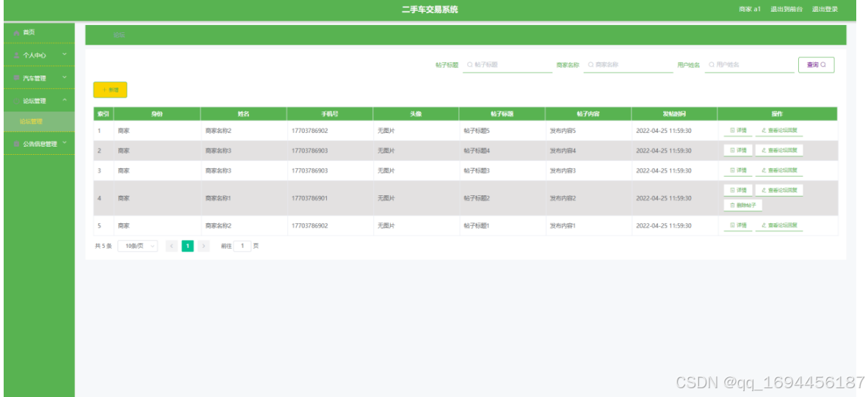Click the 手机号 column header

coord(330,114)
